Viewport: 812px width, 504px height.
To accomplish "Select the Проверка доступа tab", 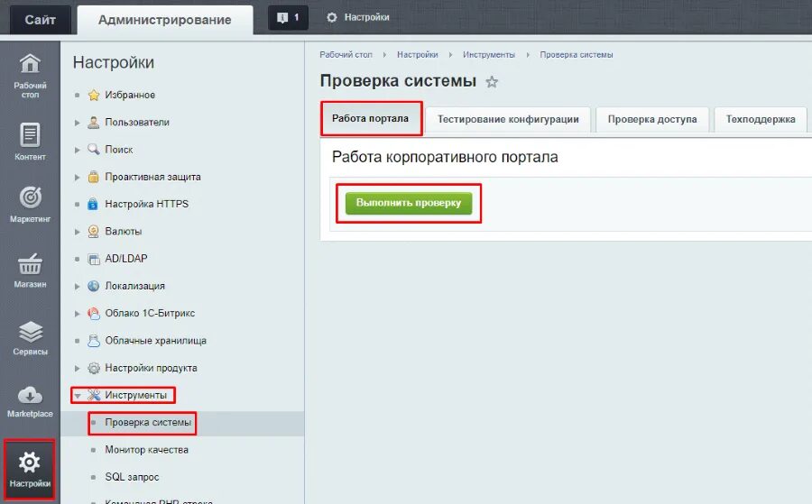I will click(652, 120).
